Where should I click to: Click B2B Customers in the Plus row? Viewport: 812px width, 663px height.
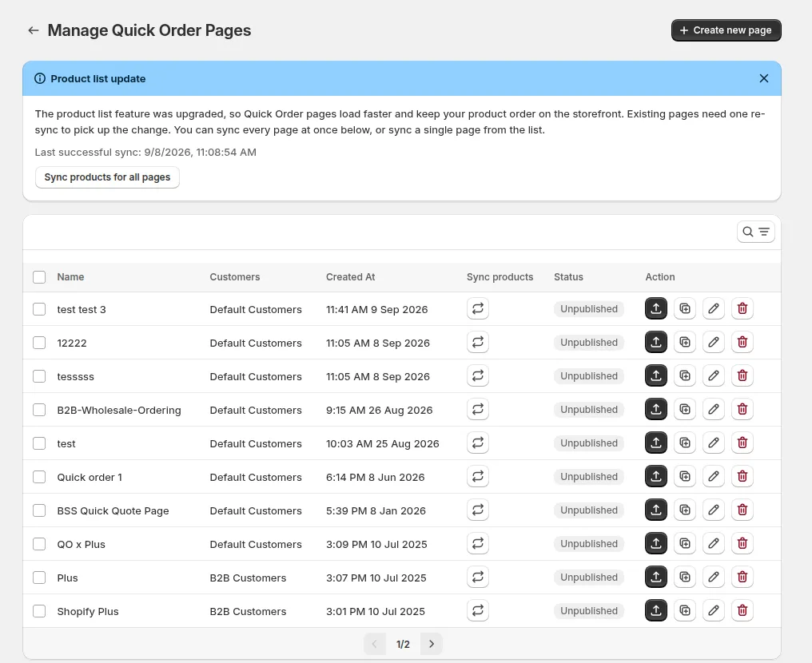pos(248,578)
